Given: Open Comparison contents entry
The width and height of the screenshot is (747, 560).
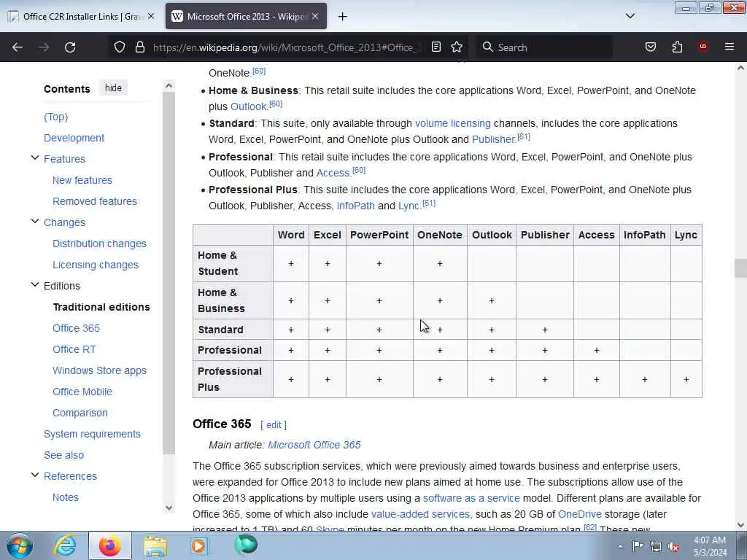Looking at the screenshot, I should click(x=80, y=413).
